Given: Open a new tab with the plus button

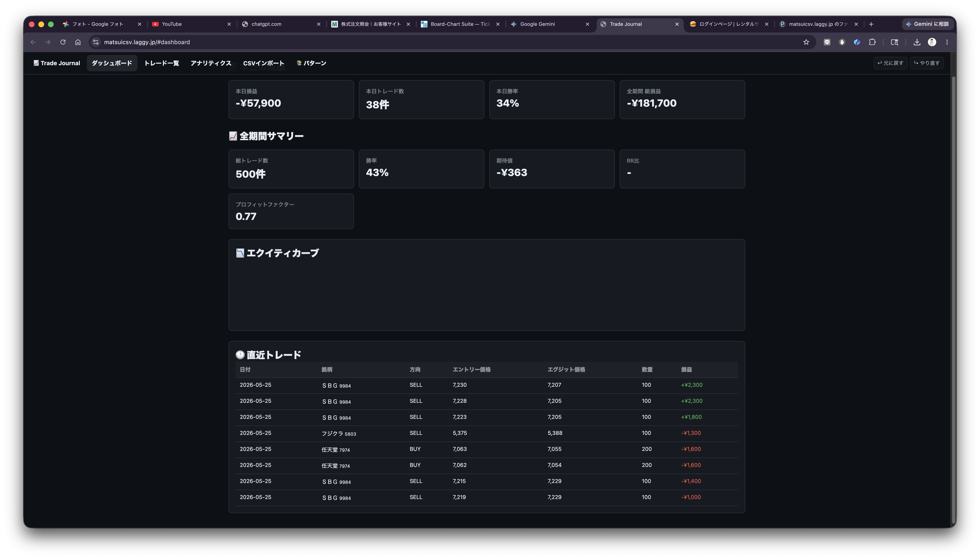Looking at the screenshot, I should coord(871,24).
